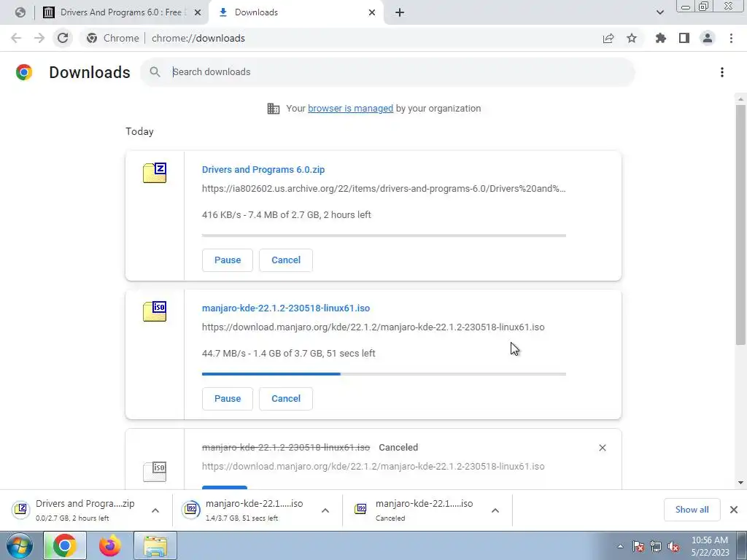Screen dimensions: 747x560
Task: Click the archive.org source URL of the zip download
Action: pos(384,189)
